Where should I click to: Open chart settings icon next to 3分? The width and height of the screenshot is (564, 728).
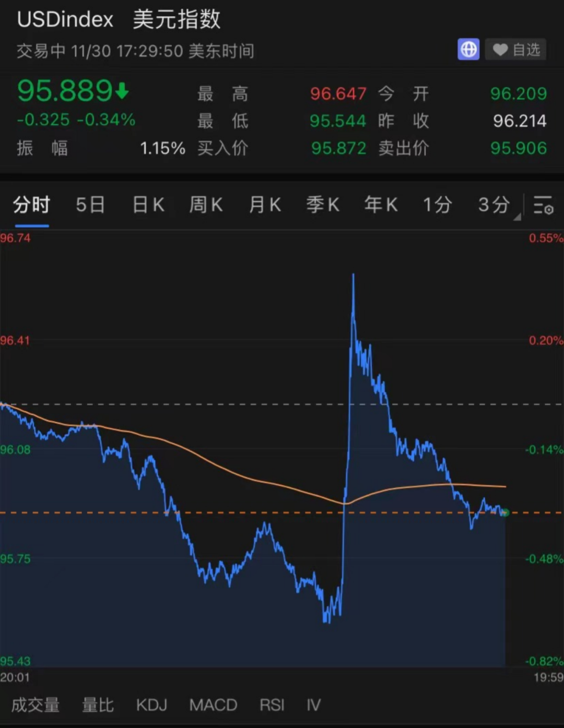(543, 205)
